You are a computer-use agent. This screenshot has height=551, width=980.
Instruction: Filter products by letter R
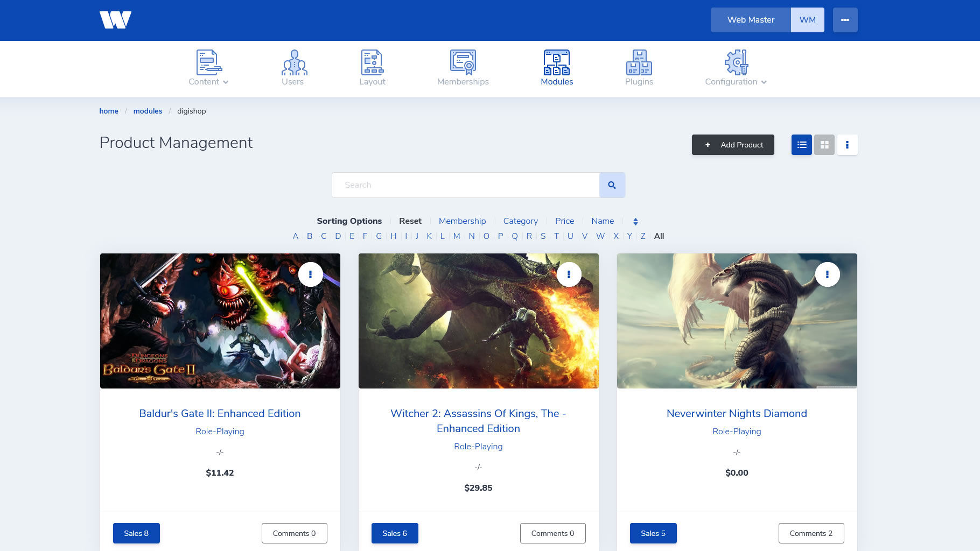(x=529, y=236)
